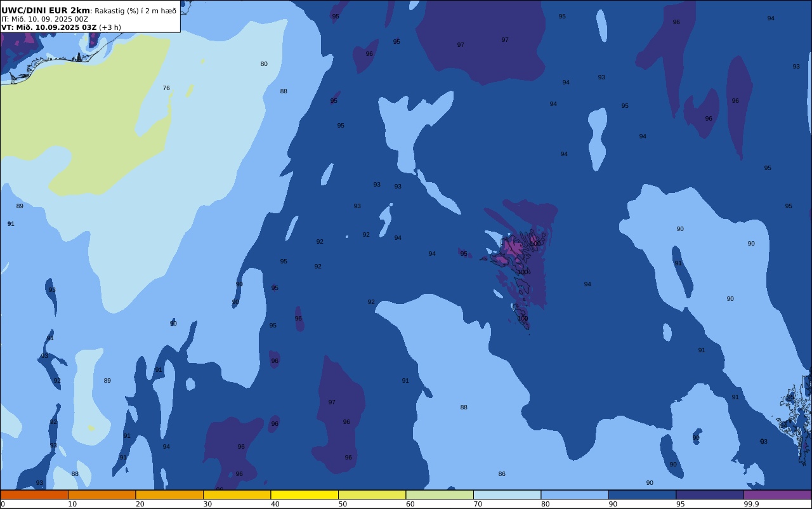Select the '40' legend tick label
This screenshot has width=812, height=509.
coord(275,504)
